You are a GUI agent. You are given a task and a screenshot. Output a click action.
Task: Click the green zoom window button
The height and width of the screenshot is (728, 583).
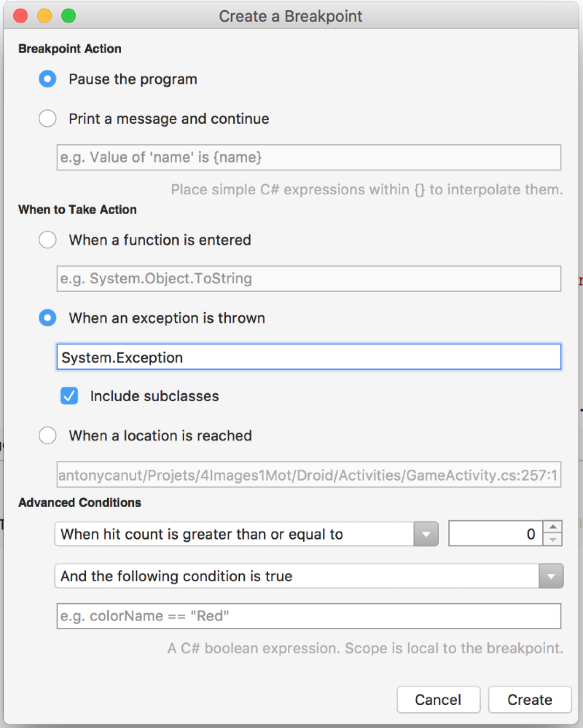[69, 16]
